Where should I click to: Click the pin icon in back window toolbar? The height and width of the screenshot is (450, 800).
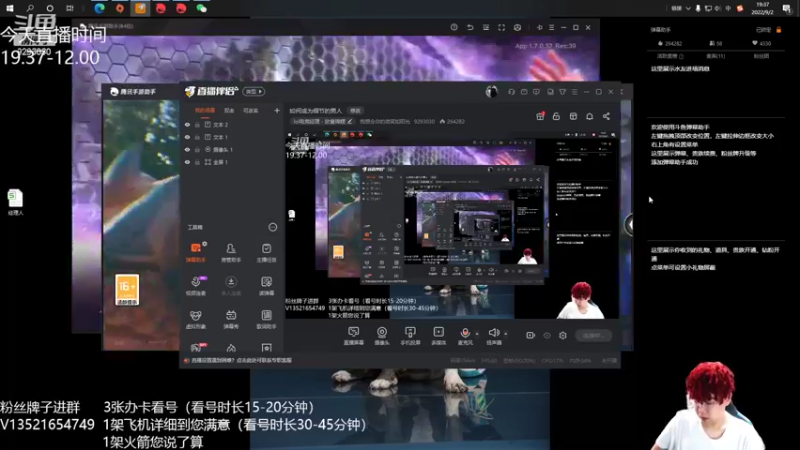point(539,28)
